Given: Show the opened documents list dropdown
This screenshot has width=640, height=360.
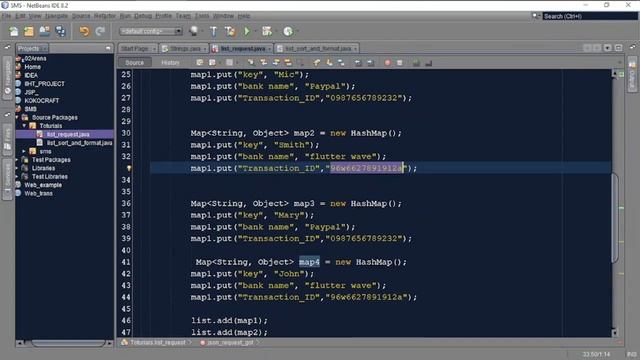Looking at the screenshot, I should [x=608, y=48].
